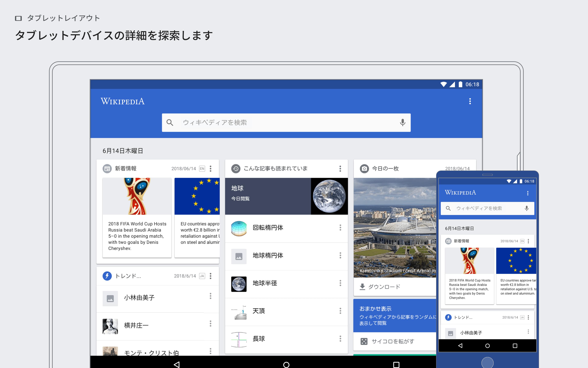This screenshot has height=368, width=588.
Task: Open モンテ・クリスト伯 trending article
Action: tap(158, 348)
